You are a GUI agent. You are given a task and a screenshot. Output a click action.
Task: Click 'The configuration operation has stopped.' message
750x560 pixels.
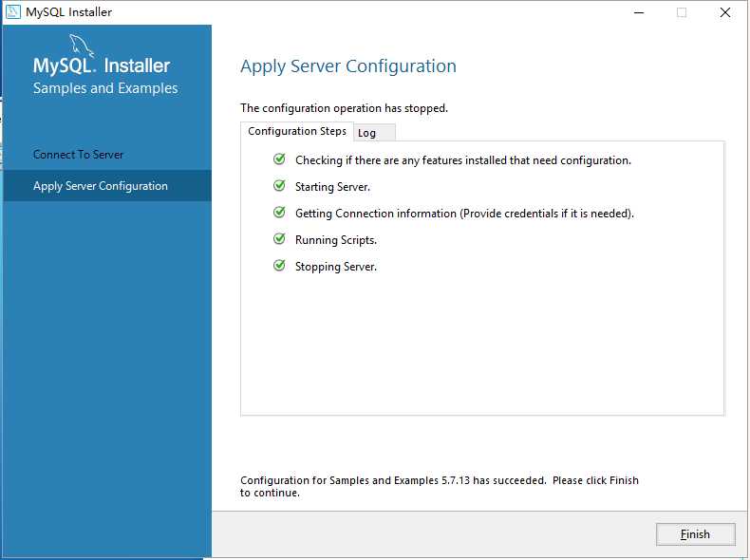344,108
